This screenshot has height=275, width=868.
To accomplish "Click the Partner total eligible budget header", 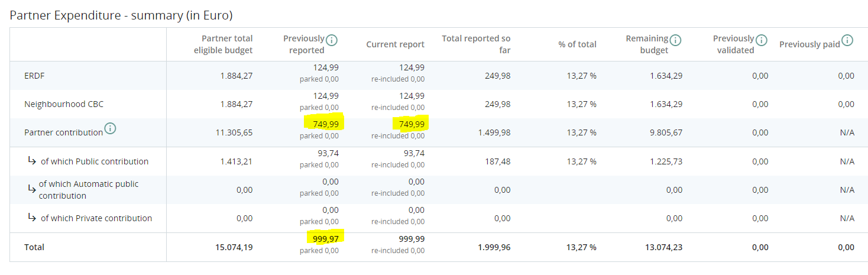I will click(x=223, y=44).
